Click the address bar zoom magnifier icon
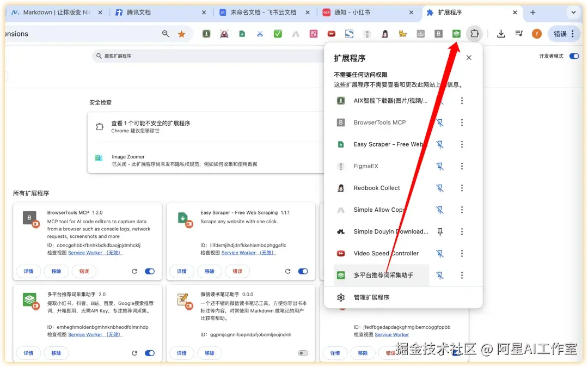The width and height of the screenshot is (588, 367). [x=166, y=34]
